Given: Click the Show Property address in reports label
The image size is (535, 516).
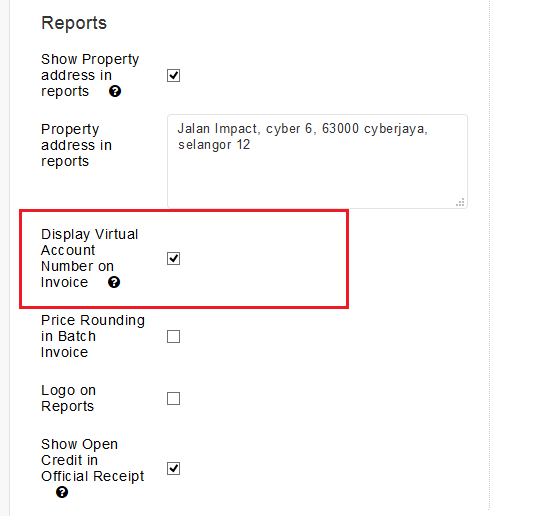Looking at the screenshot, I should pyautogui.click(x=90, y=75).
